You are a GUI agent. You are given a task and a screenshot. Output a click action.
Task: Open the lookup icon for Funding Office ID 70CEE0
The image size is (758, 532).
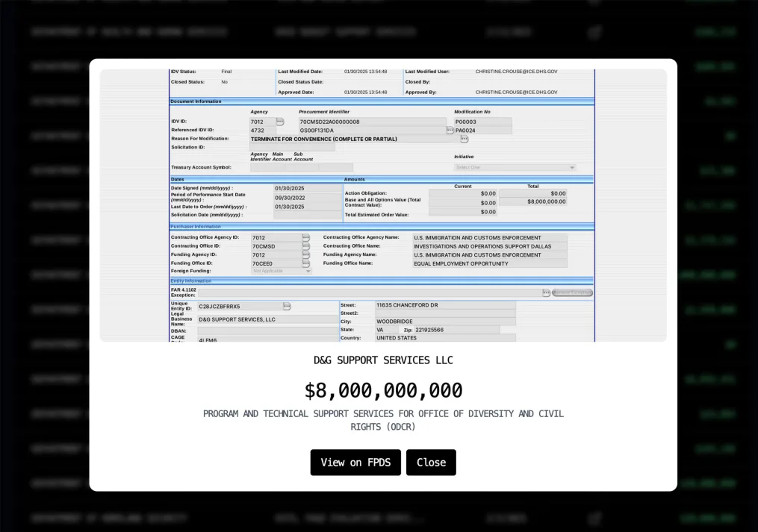(x=305, y=263)
